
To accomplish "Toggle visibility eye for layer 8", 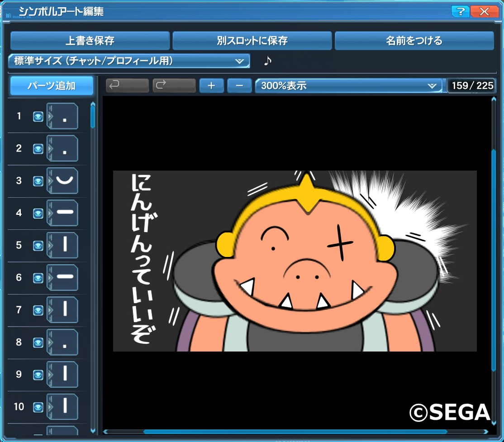I will (38, 342).
